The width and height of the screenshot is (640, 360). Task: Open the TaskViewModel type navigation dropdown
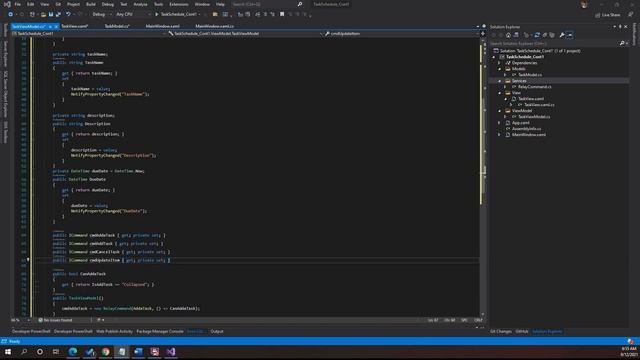click(245, 33)
